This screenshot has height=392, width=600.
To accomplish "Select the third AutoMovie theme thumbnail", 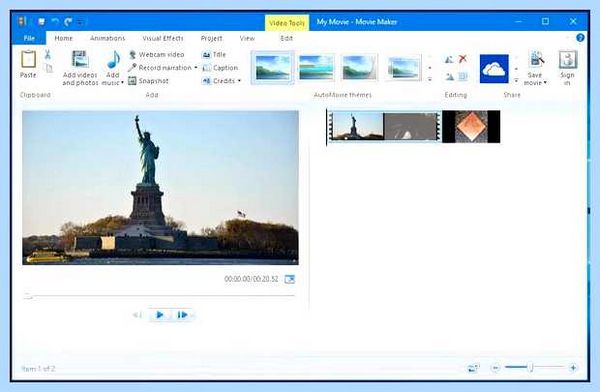I will pos(359,68).
